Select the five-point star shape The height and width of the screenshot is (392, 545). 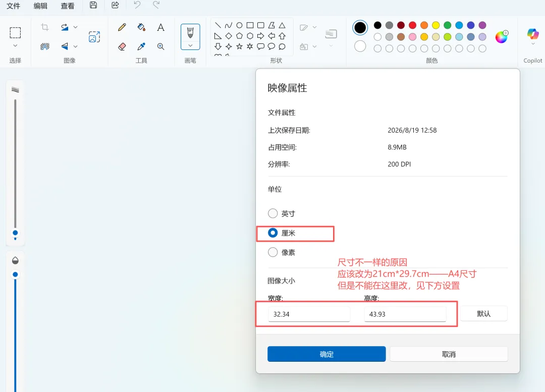click(x=239, y=46)
